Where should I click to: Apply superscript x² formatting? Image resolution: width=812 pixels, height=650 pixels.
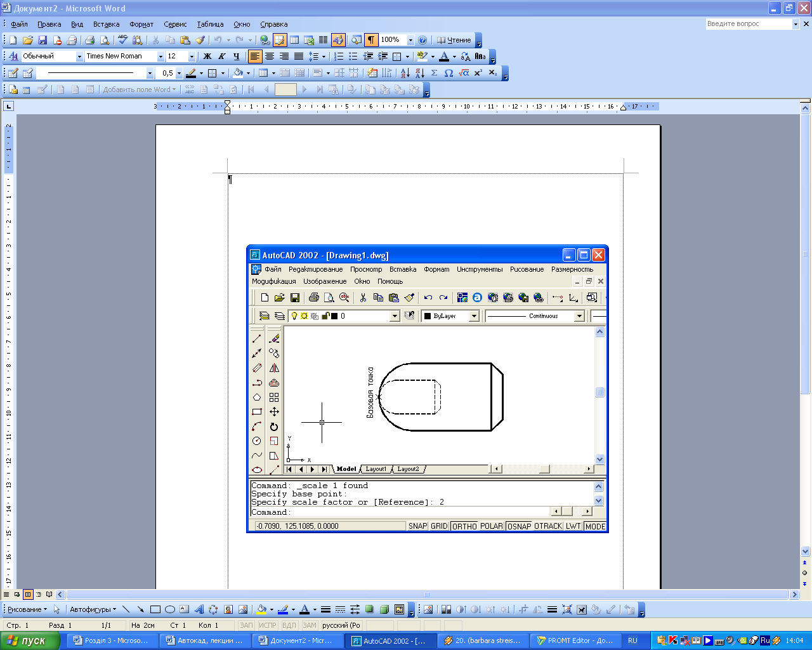pos(478,73)
